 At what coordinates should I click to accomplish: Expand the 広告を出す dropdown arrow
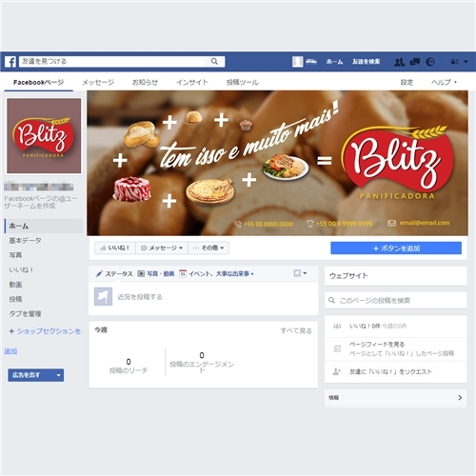point(58,375)
